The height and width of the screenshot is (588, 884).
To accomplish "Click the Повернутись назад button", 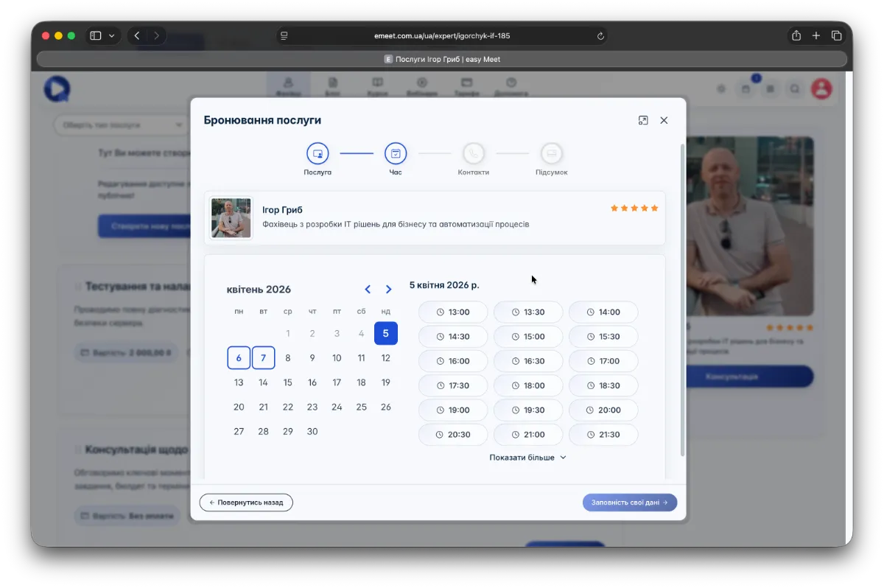I will click(x=246, y=503).
